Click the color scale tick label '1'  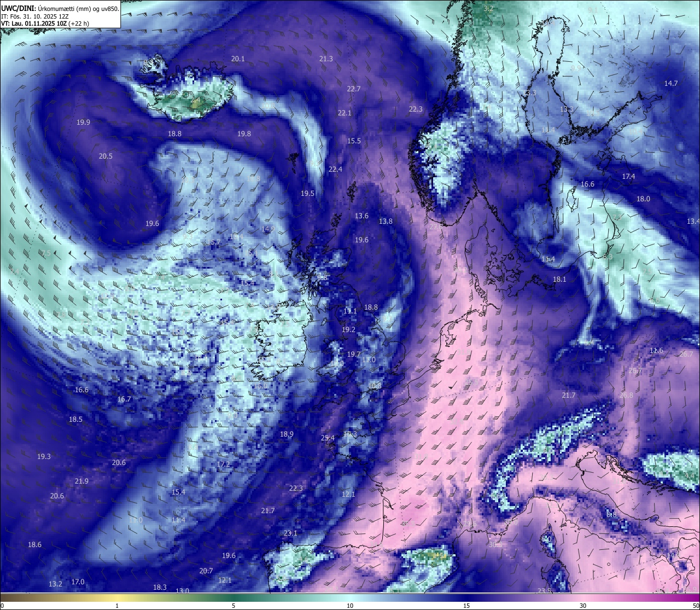click(x=116, y=606)
